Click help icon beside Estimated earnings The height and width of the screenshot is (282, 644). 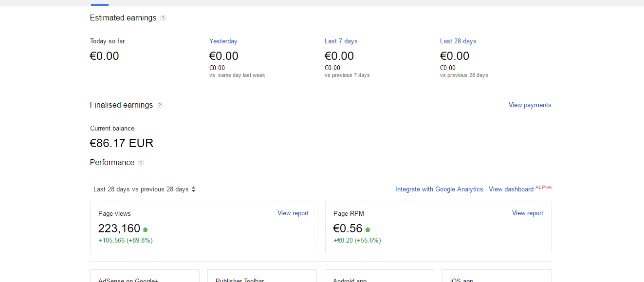163,18
